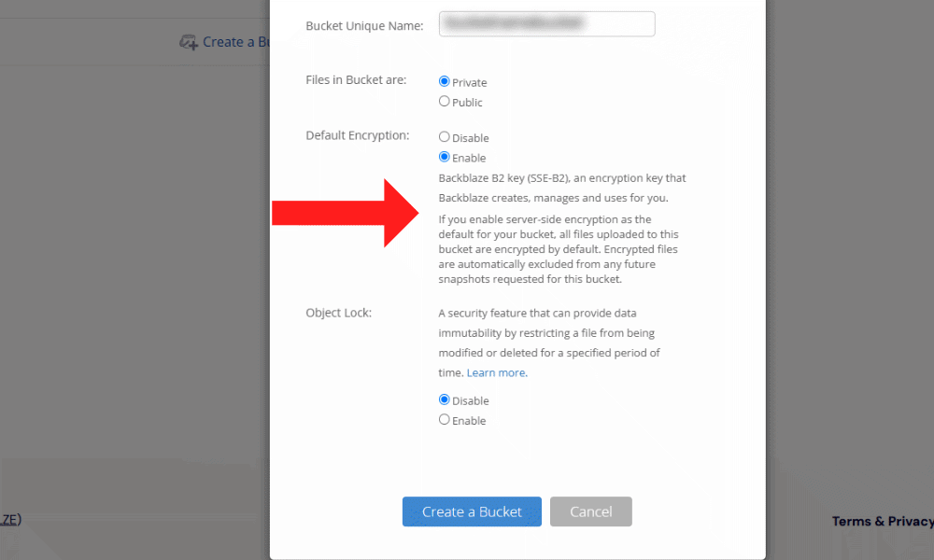Click the Create a Bucket blue button

pyautogui.click(x=472, y=511)
